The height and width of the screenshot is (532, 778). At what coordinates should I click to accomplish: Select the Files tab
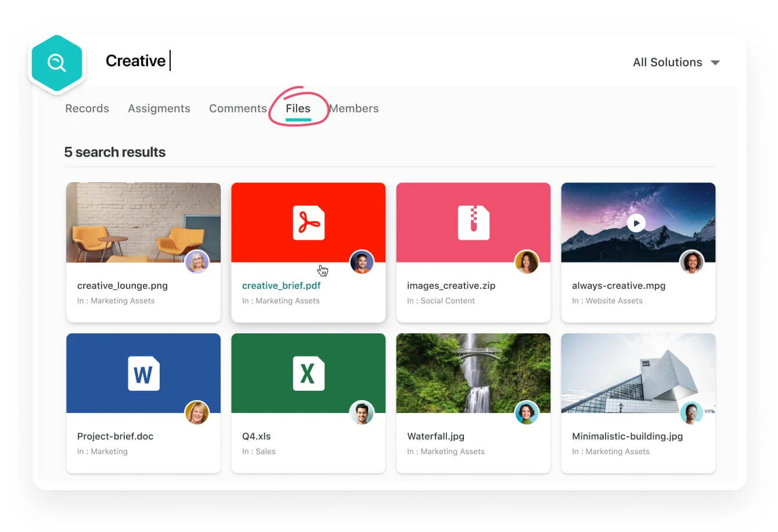pyautogui.click(x=298, y=109)
